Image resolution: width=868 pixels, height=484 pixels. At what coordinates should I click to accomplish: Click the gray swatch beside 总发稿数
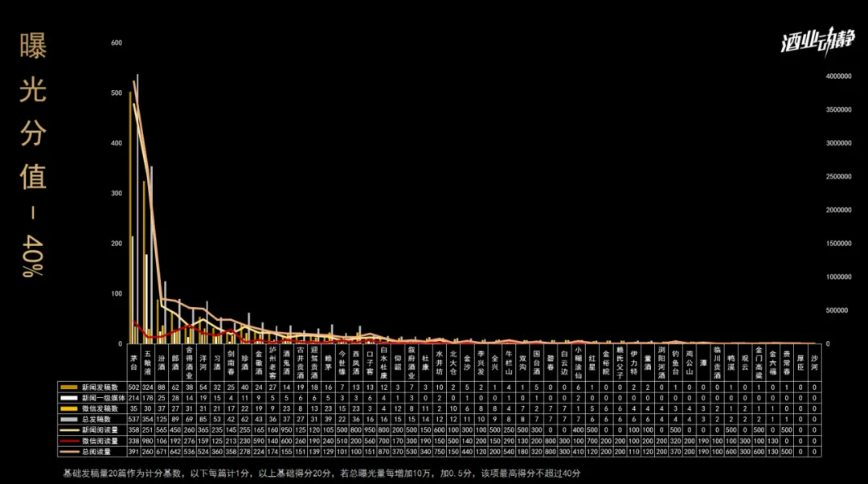click(x=68, y=420)
